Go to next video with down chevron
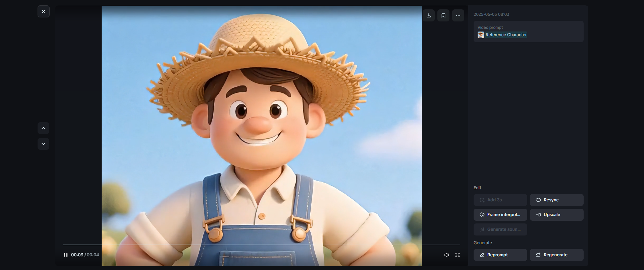The height and width of the screenshot is (270, 644). click(x=44, y=144)
